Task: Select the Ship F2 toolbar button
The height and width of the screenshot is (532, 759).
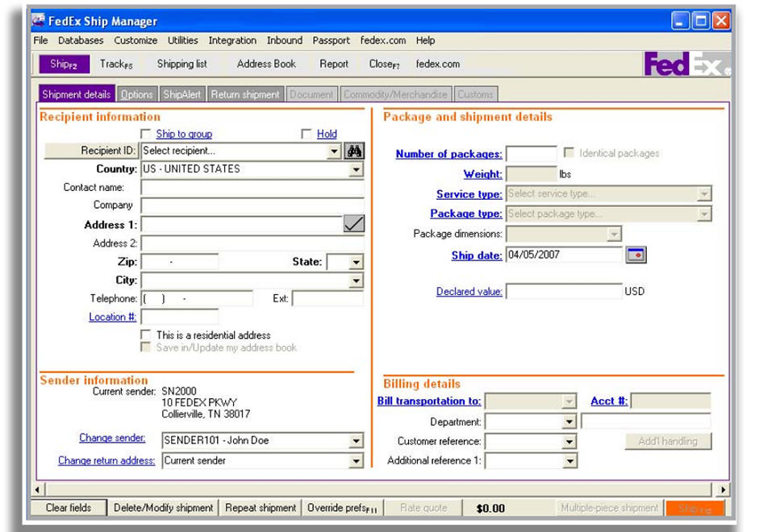Action: tap(64, 64)
